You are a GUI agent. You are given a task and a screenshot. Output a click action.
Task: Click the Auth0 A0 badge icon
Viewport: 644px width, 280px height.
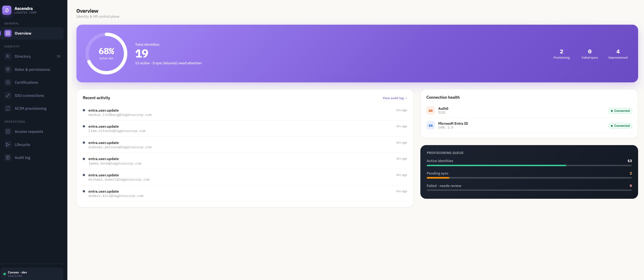[431, 111]
